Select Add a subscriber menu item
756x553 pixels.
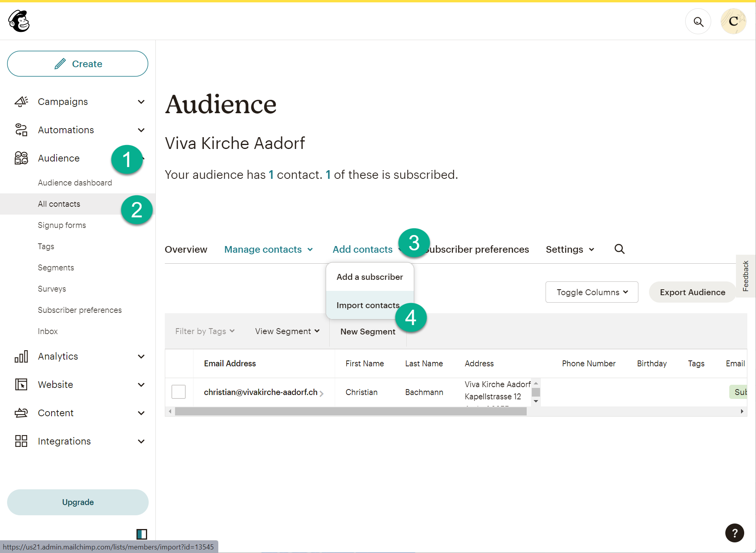point(369,277)
